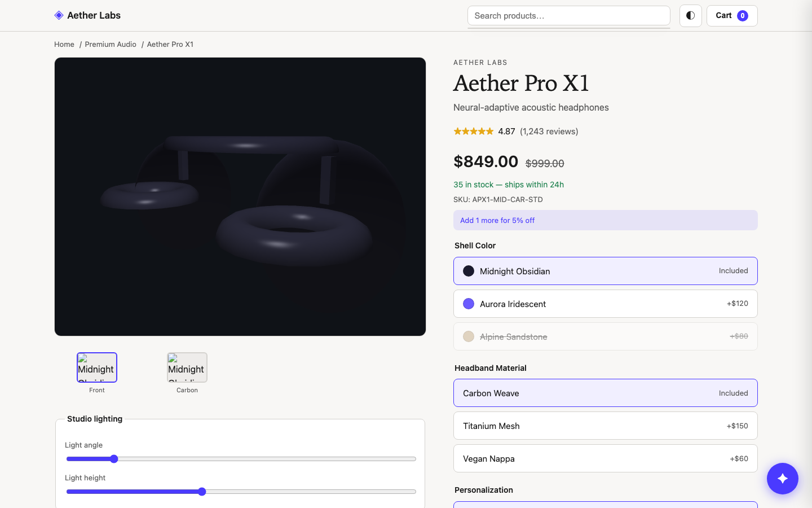
Task: Click the Search products field
Action: click(569, 16)
